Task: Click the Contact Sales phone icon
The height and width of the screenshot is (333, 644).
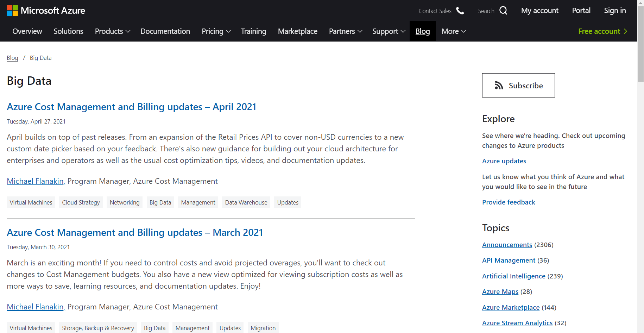Action: coord(460,11)
